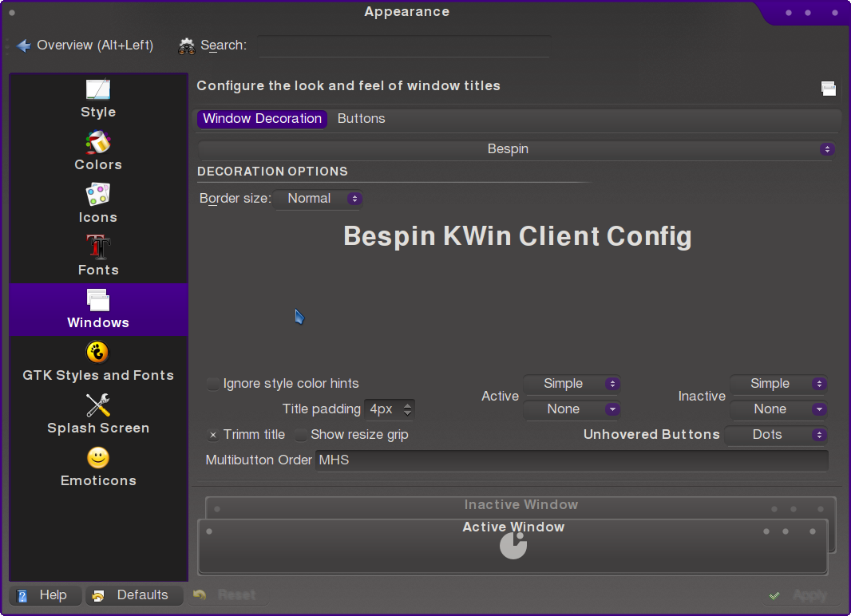The width and height of the screenshot is (851, 616).
Task: Open the Emoticons smiley icon
Action: (x=97, y=458)
